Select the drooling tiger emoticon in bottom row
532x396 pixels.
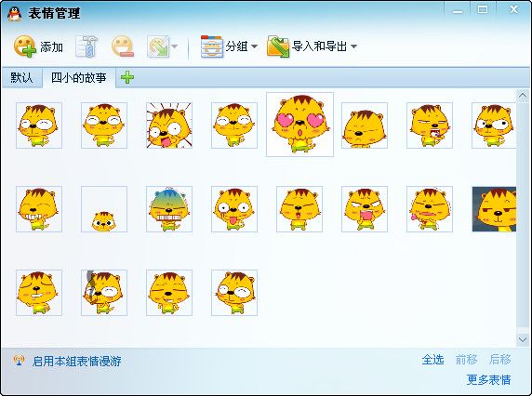click(39, 293)
